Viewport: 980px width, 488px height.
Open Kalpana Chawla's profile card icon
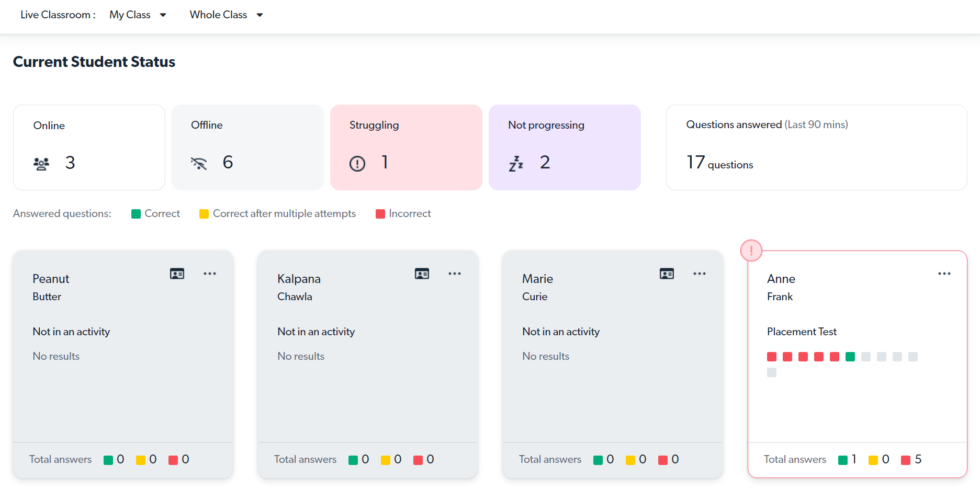coord(422,274)
